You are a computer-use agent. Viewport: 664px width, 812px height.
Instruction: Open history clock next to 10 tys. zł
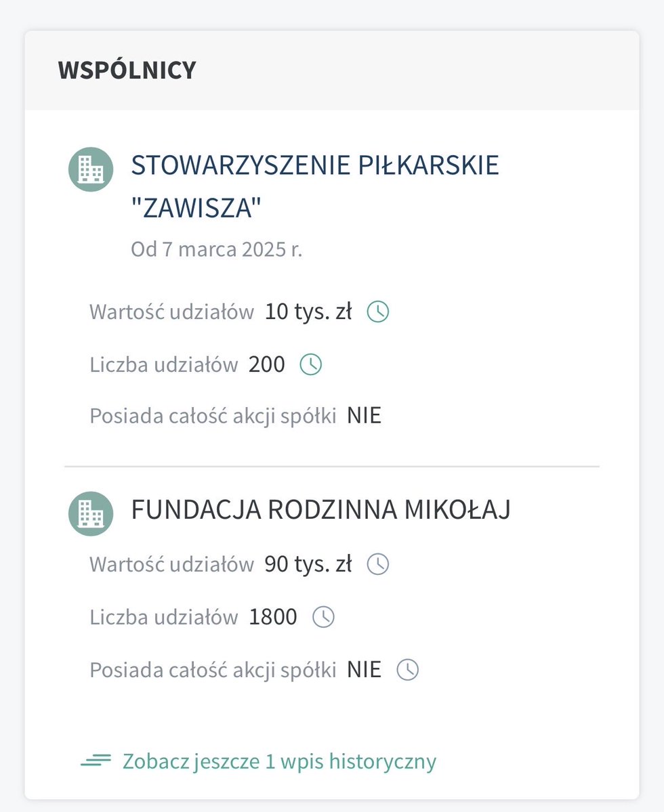pos(378,312)
